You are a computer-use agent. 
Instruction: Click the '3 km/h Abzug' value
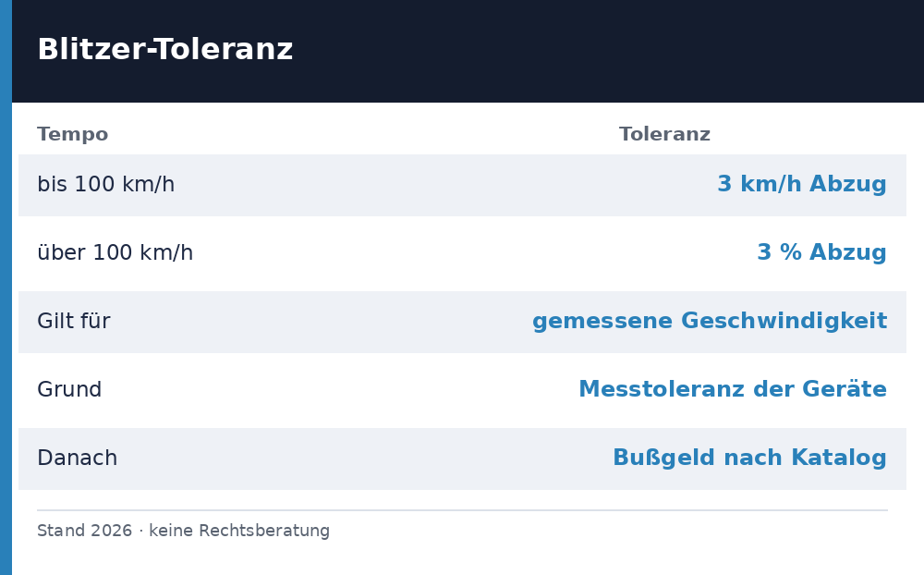[801, 185]
